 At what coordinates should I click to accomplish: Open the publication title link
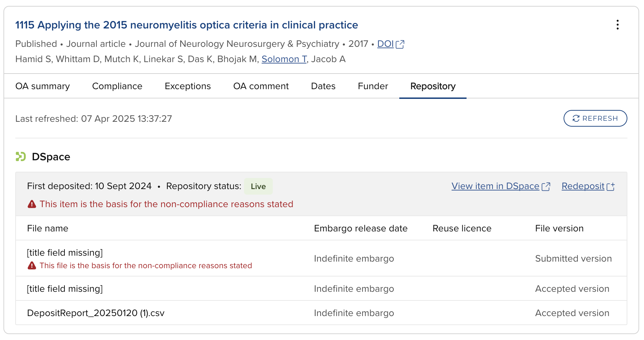click(x=186, y=25)
